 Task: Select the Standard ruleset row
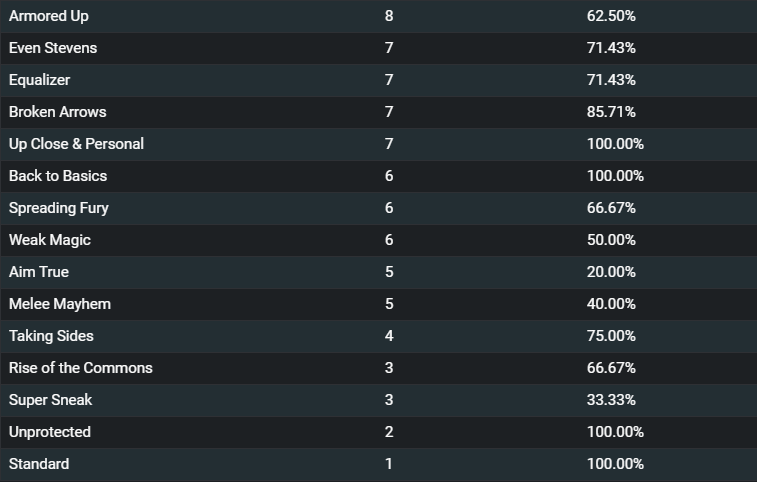(x=378, y=464)
